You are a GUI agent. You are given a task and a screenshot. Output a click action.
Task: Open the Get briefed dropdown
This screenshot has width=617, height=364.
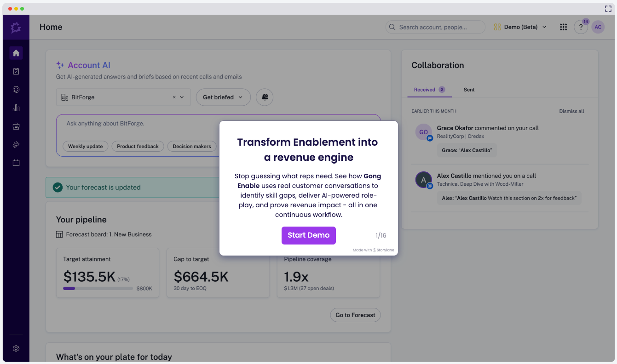click(x=223, y=97)
